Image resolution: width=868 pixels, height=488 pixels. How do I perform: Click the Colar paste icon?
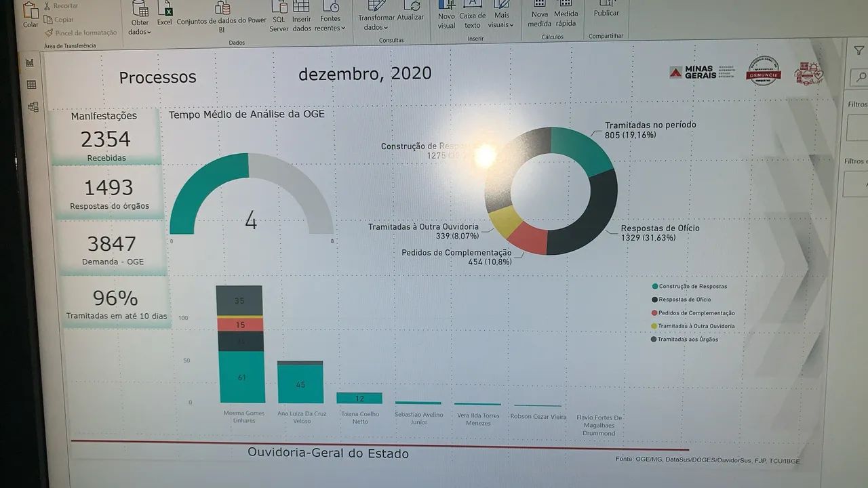tap(31, 15)
